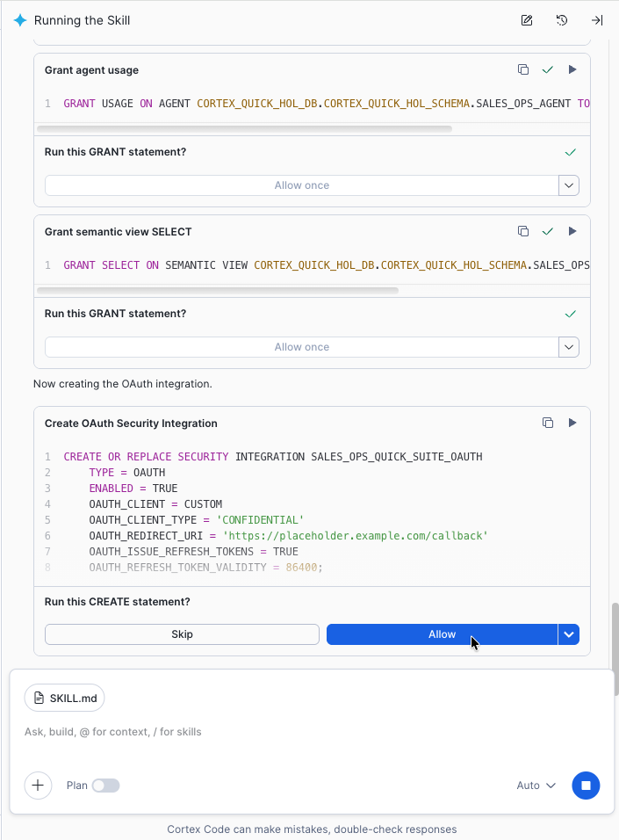
Task: Open the Auto mode dropdown
Action: coord(536,786)
